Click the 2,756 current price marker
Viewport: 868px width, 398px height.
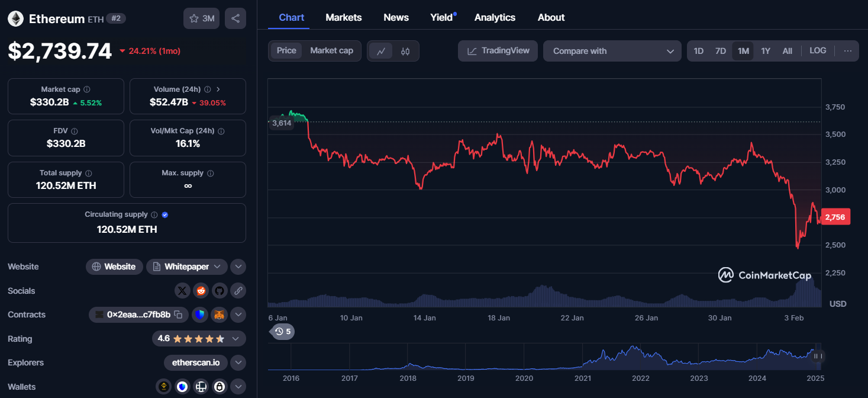click(x=835, y=217)
